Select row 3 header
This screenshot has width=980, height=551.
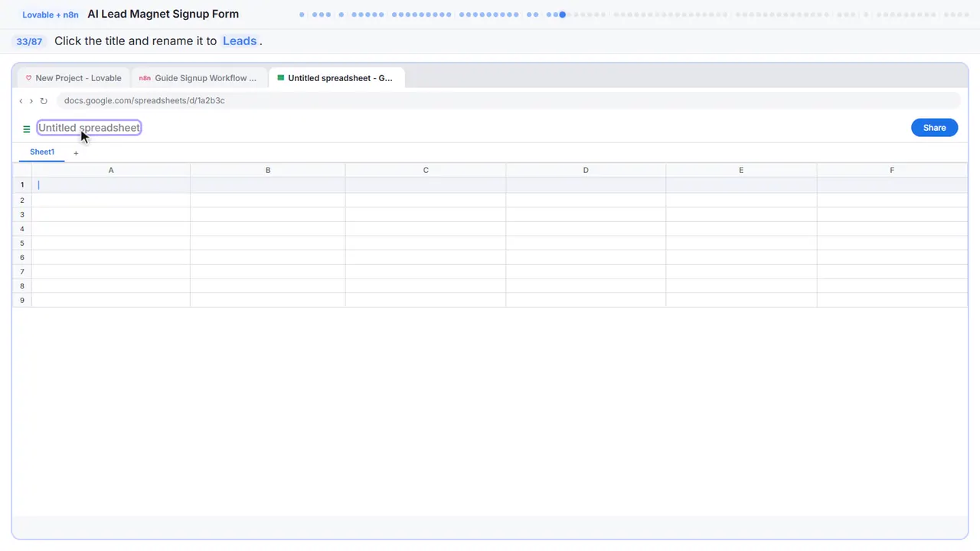(22, 214)
